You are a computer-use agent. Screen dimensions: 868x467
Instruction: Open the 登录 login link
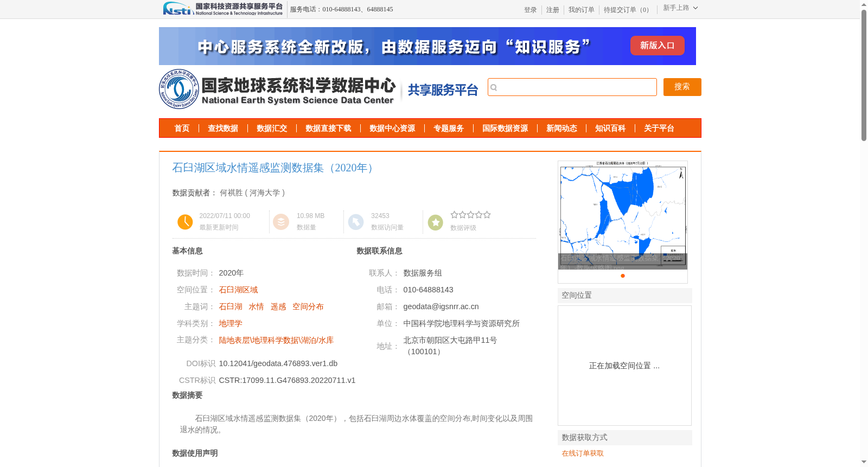coord(530,10)
